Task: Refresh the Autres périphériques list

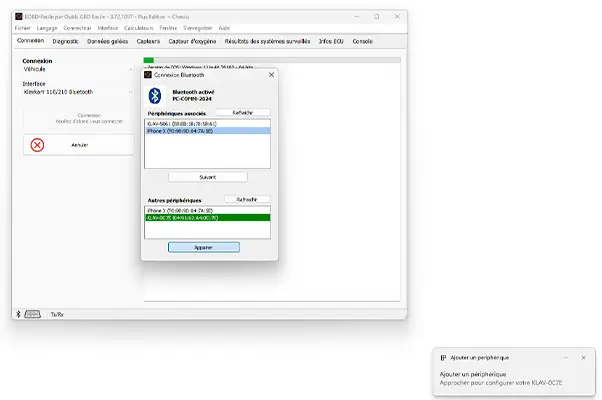Action: tap(247, 199)
